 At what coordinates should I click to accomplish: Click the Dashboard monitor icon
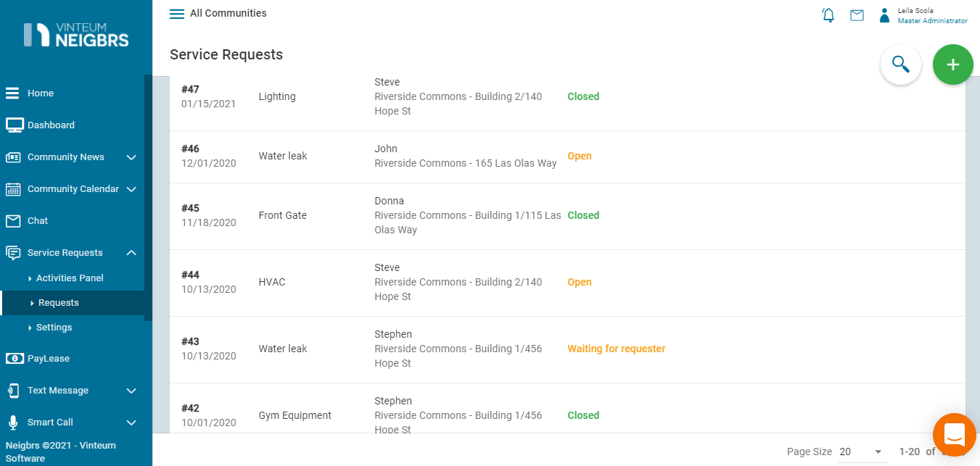tap(14, 125)
